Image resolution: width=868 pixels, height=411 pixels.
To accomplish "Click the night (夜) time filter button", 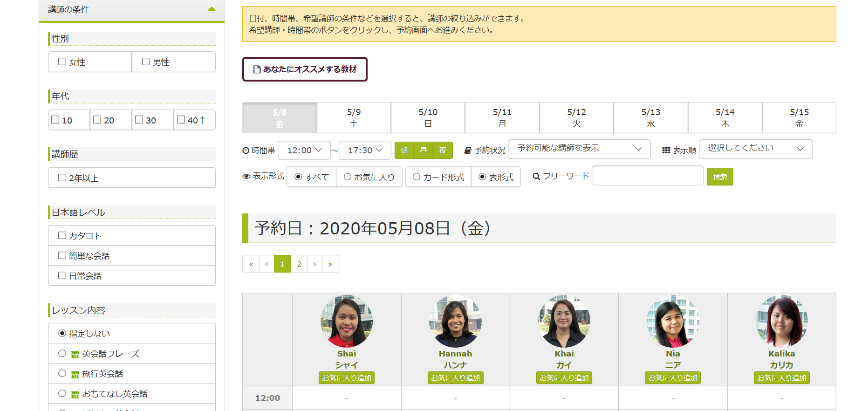I will (443, 150).
